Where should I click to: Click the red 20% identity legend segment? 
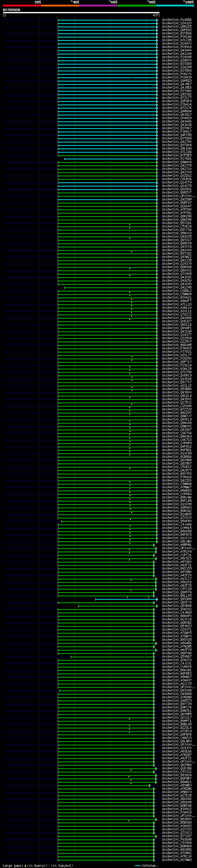[22, 6]
